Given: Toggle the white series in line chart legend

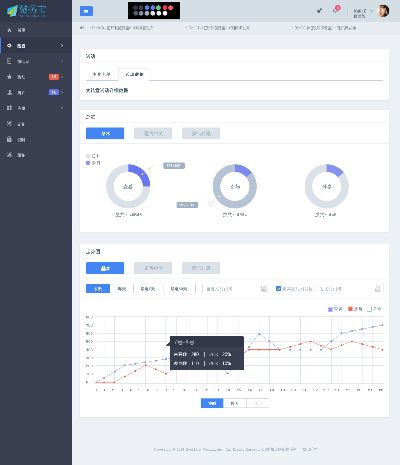Looking at the screenshot, I should tap(374, 309).
